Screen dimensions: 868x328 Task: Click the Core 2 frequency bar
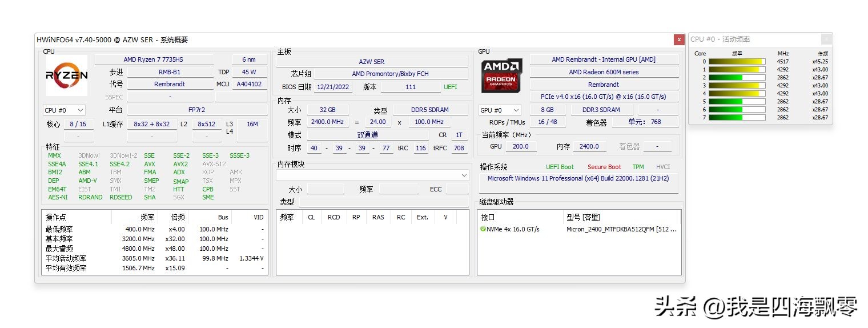tap(737, 78)
